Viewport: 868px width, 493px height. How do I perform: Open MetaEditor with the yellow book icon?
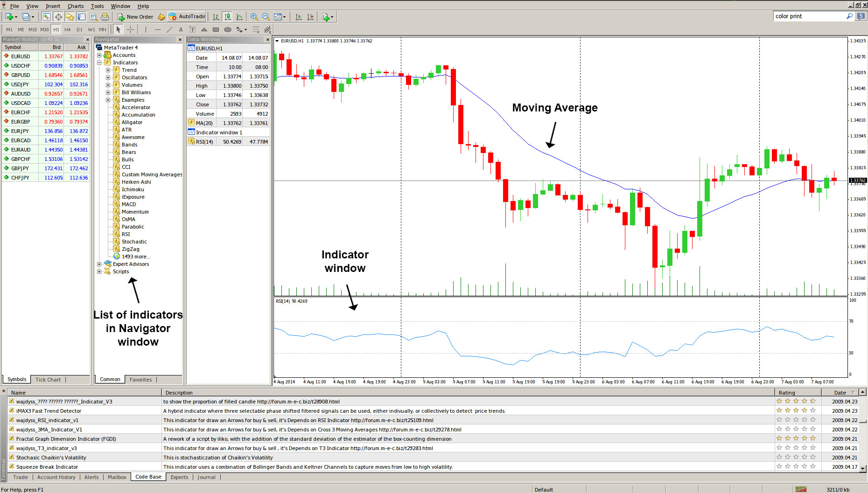[x=161, y=17]
